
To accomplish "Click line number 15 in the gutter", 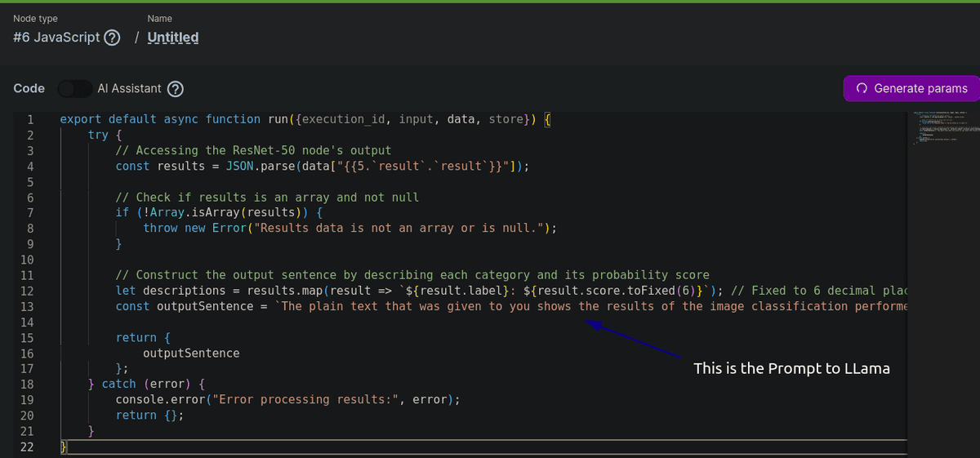I will tap(27, 338).
